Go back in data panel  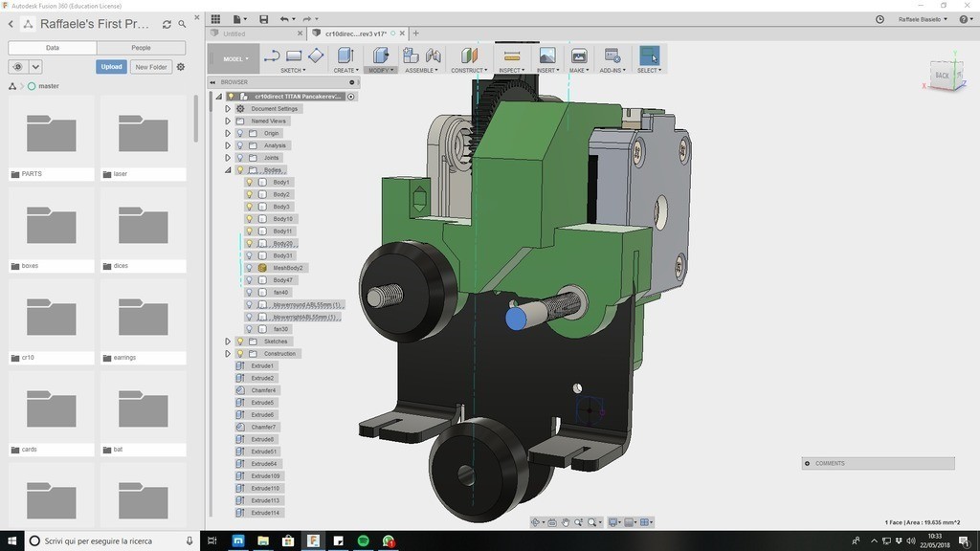[x=11, y=24]
